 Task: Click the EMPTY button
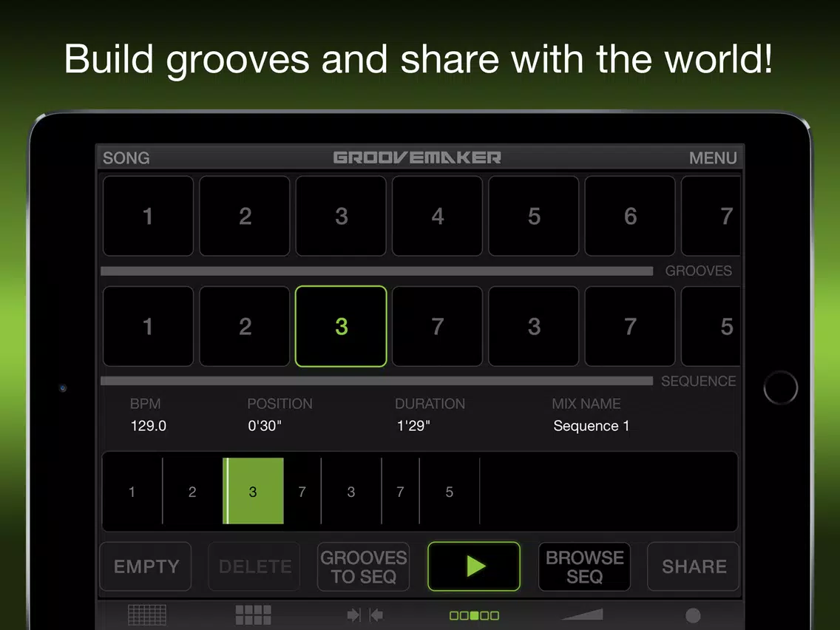(146, 566)
